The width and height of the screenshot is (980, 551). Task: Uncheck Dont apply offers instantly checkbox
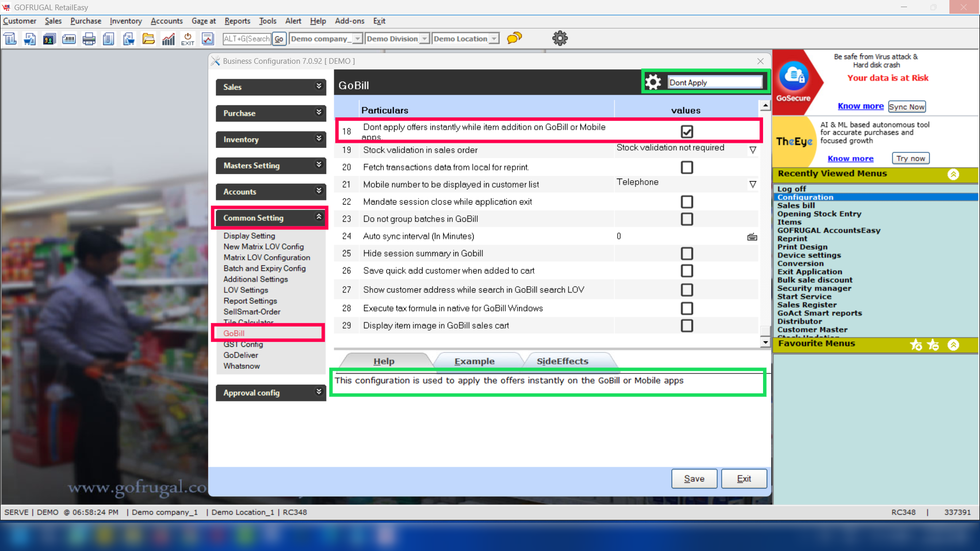tap(687, 132)
